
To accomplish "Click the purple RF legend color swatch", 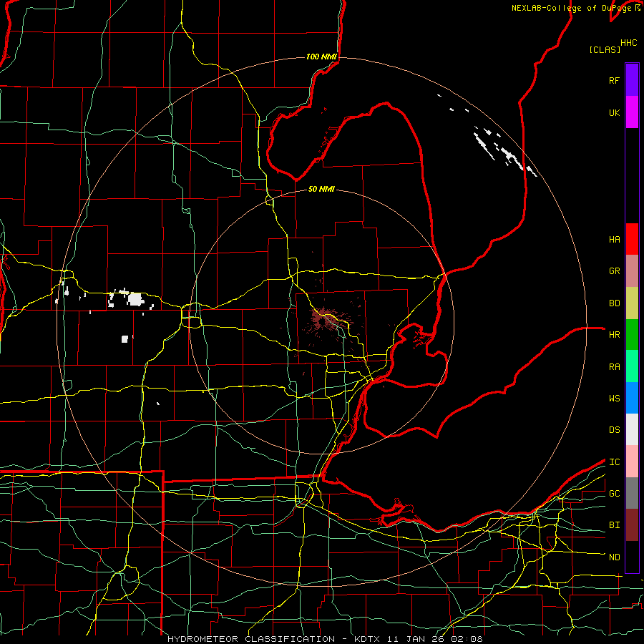I will pos(632,80).
